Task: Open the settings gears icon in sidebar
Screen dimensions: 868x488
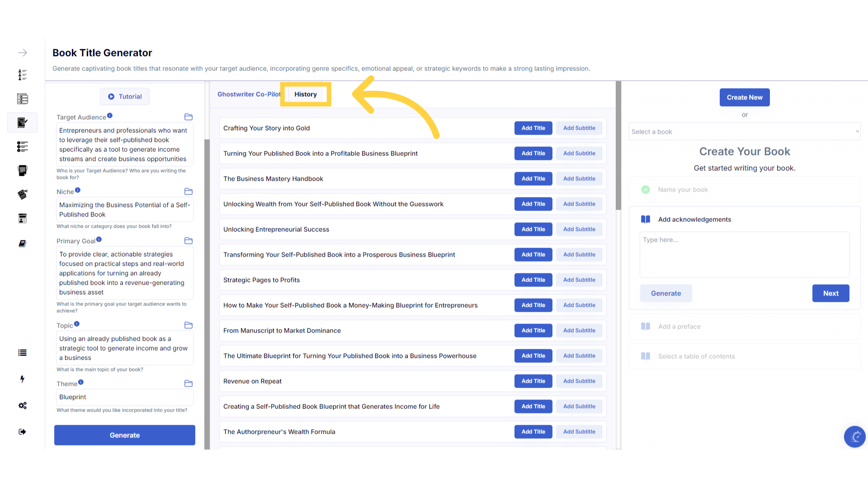Action: [x=22, y=405]
